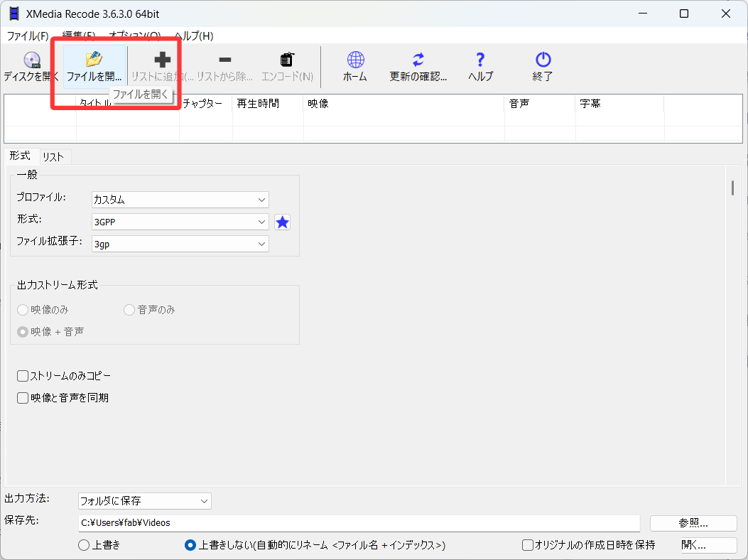Select the 映像のみ radio button
The image size is (748, 560).
point(23,310)
